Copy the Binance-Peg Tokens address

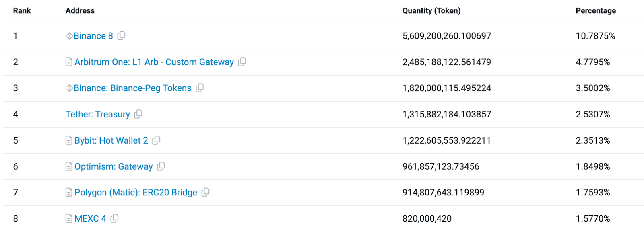[200, 88]
